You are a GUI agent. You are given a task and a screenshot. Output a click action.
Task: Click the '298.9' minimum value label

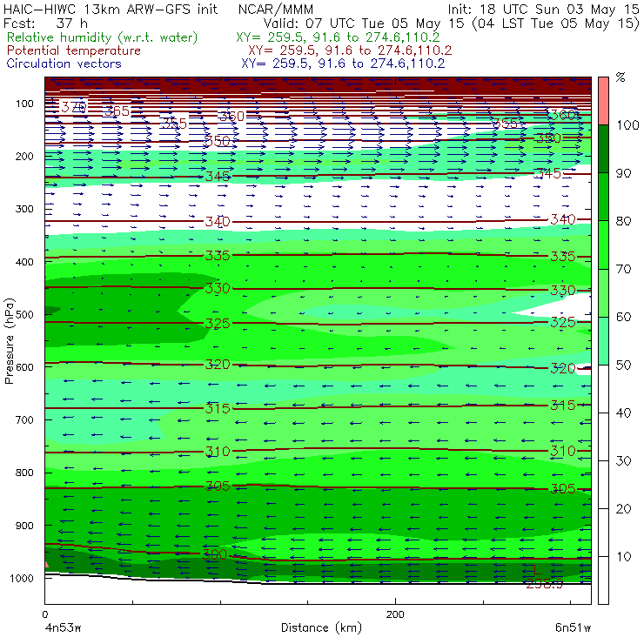click(x=545, y=584)
